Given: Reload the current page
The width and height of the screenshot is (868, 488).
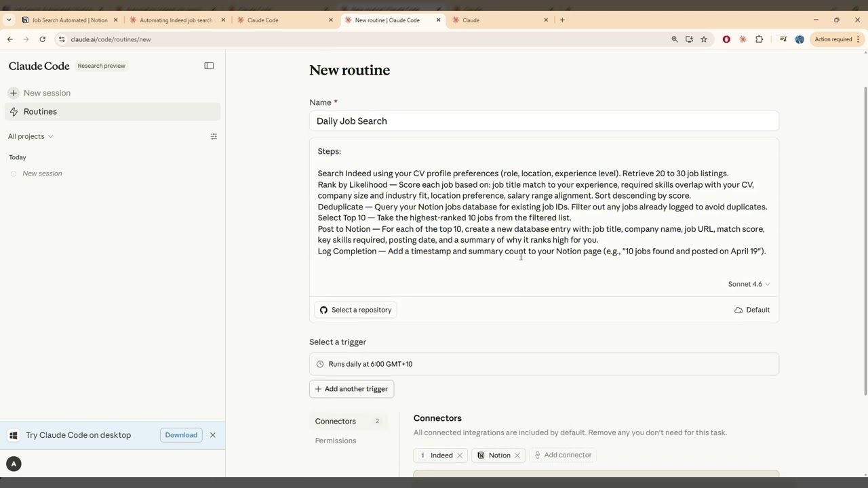Looking at the screenshot, I should pos(43,39).
